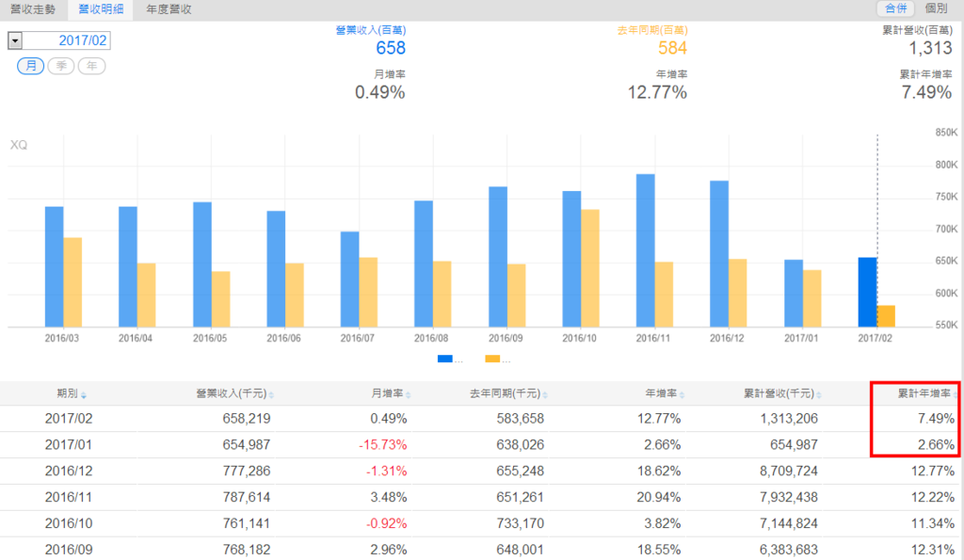Screen dimensions: 964x560
Task: Switch to the 營收走勢 tab
Action: tap(33, 9)
